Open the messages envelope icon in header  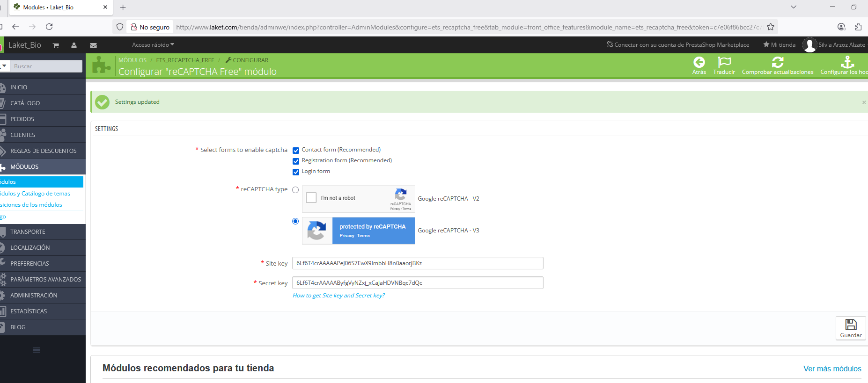[x=93, y=45]
